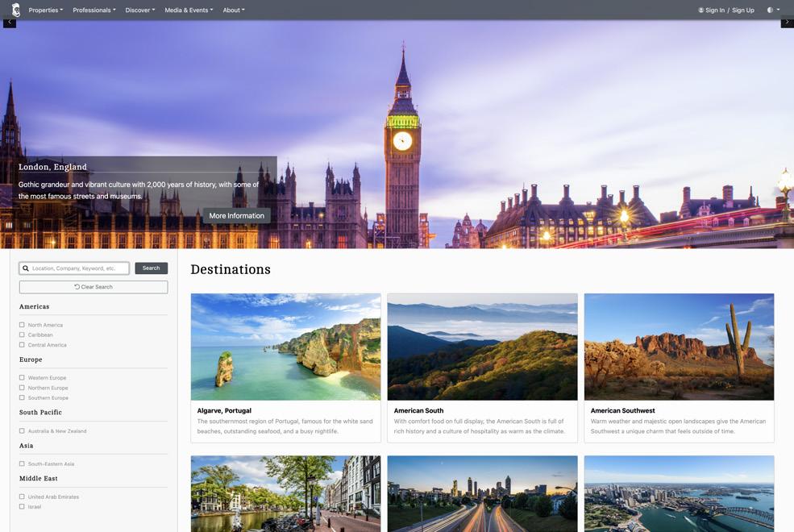This screenshot has height=532, width=794.
Task: Click the American South title
Action: tap(418, 410)
